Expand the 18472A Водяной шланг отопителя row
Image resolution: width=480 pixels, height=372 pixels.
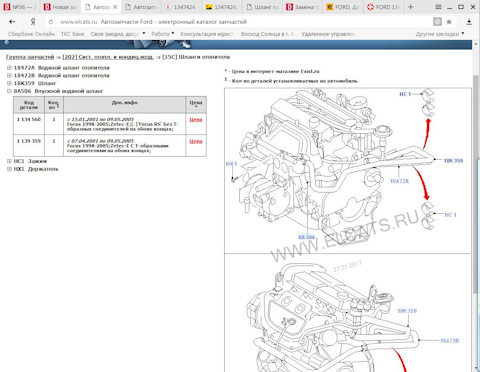9,68
